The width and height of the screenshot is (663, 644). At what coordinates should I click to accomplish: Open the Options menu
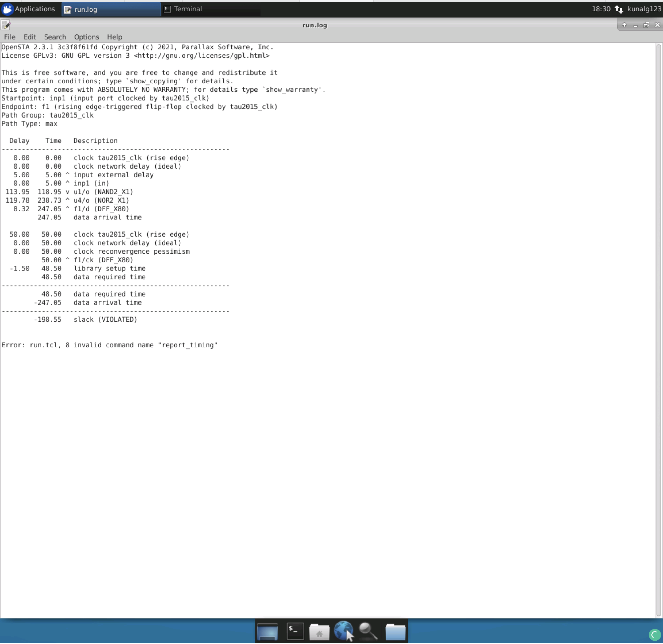86,37
